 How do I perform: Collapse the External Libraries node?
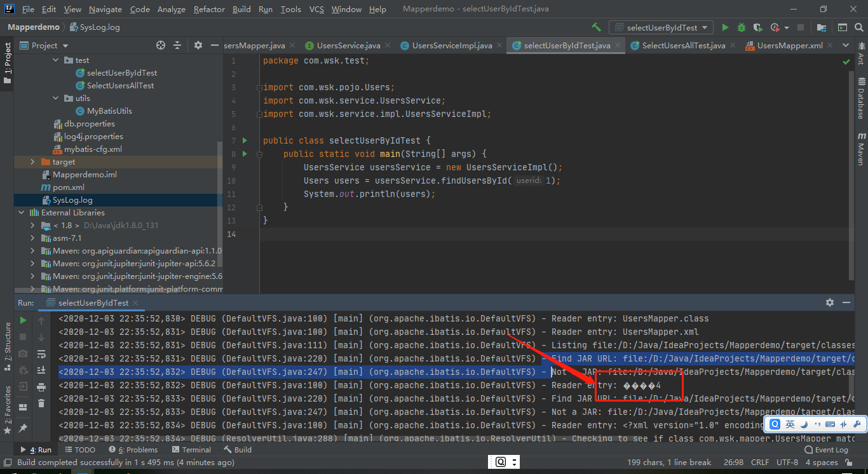pyautogui.click(x=21, y=212)
